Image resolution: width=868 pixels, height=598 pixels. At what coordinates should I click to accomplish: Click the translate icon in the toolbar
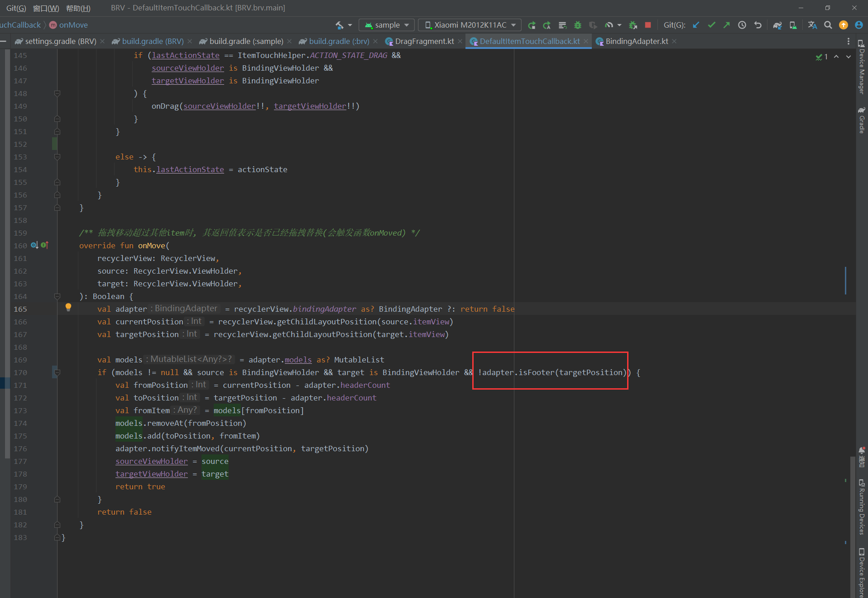point(812,25)
